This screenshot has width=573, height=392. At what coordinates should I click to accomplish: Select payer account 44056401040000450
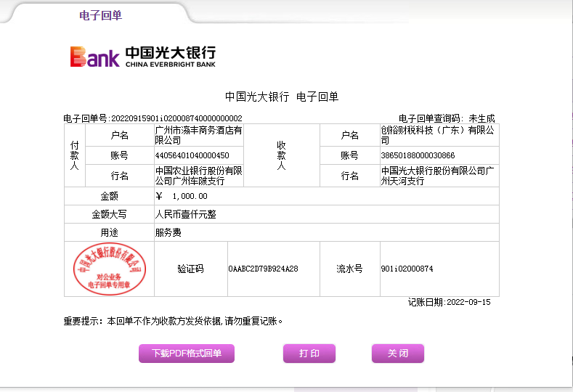[x=192, y=155]
